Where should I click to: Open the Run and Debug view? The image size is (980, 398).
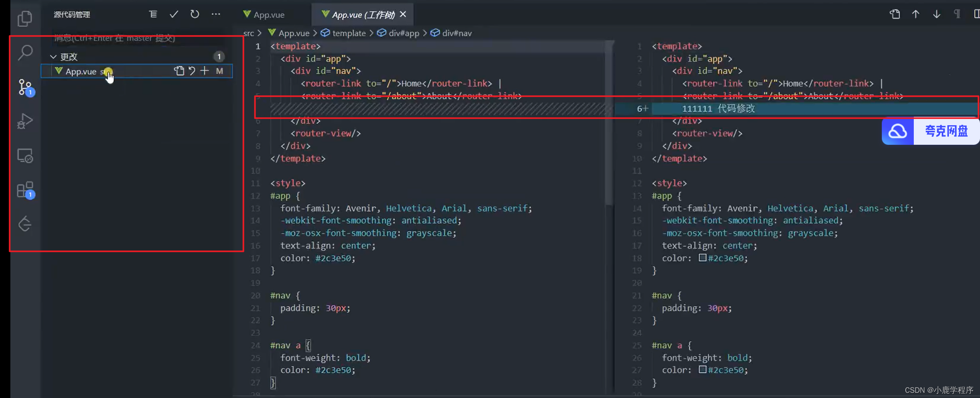pyautogui.click(x=25, y=121)
